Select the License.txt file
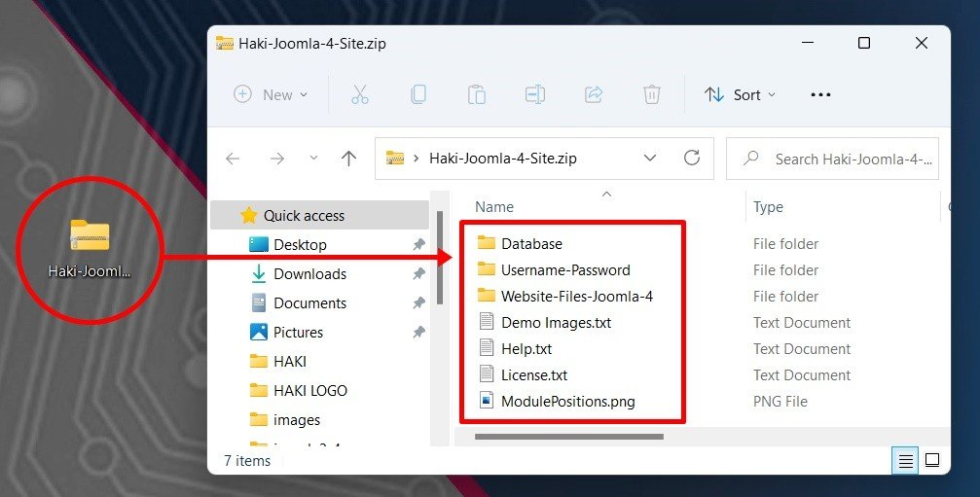Image resolution: width=980 pixels, height=497 pixels. (534, 374)
